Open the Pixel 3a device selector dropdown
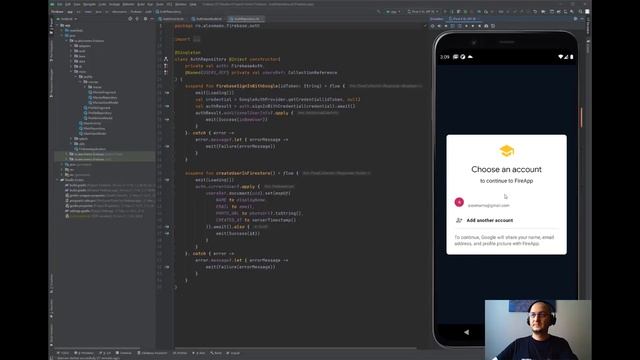Viewport: 640px width, 360px height. point(422,11)
